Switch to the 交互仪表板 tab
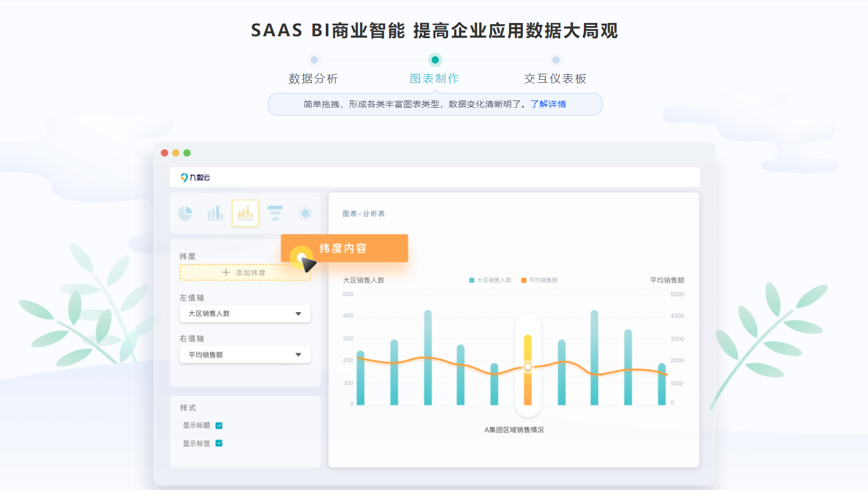This screenshot has height=490, width=868. (x=555, y=78)
